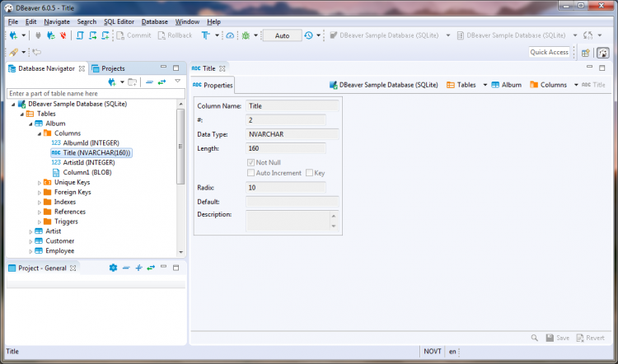Switch to the Projects tab

[109, 68]
